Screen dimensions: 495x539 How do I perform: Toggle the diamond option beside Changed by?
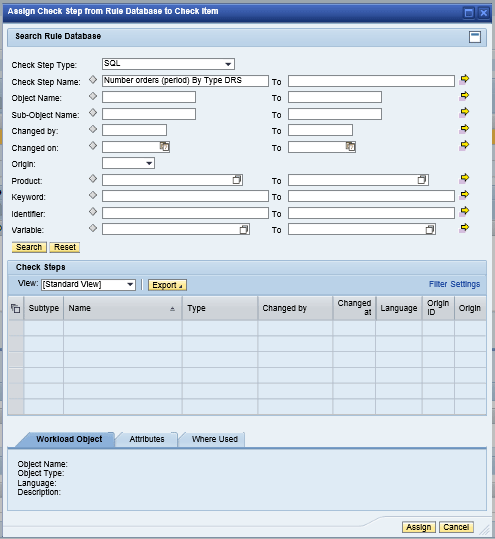93,129
